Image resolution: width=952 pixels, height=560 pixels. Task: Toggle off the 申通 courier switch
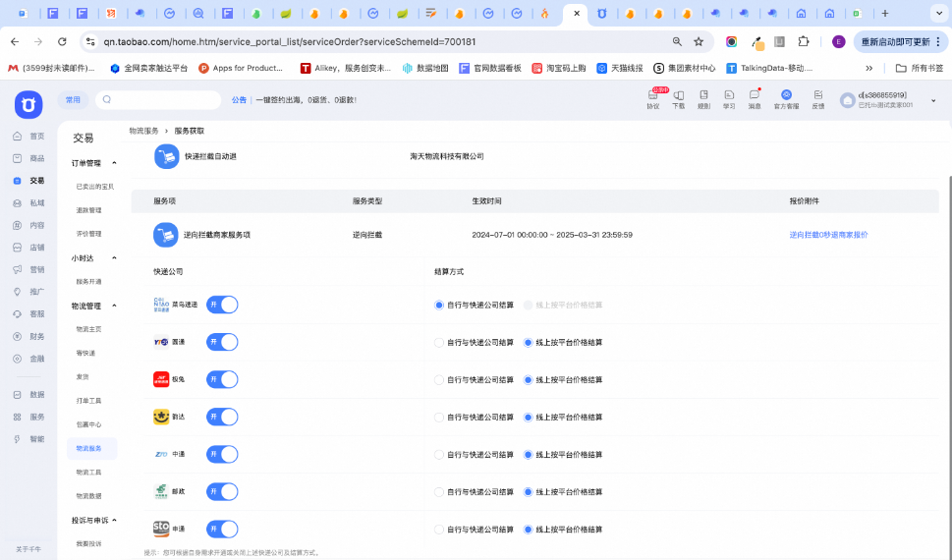pos(222,529)
